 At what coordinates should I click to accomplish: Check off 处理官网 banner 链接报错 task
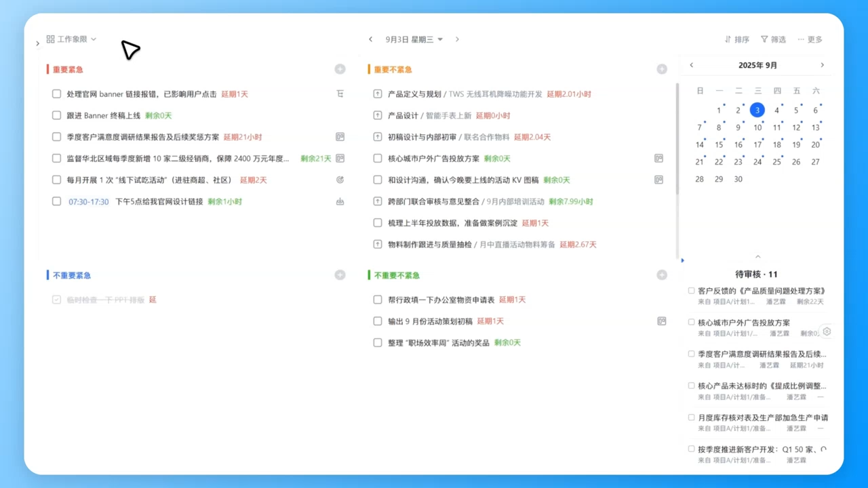[57, 94]
